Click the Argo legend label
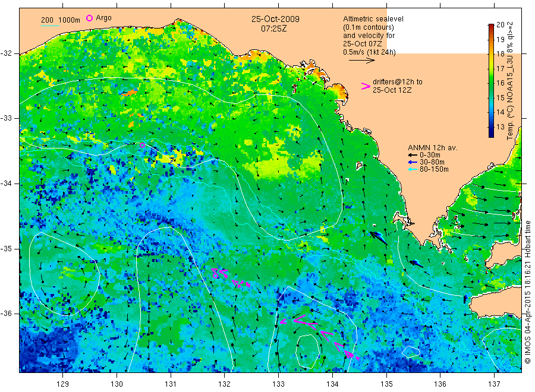535x392 pixels. coord(103,18)
